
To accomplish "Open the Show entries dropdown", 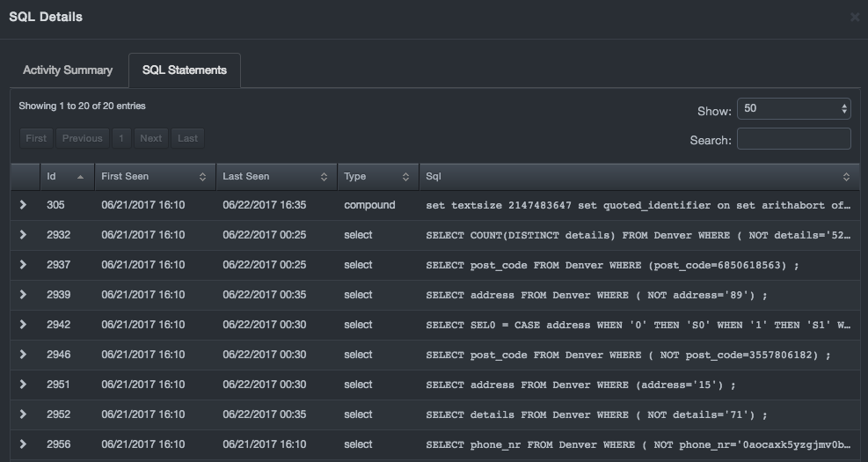I will tap(793, 109).
